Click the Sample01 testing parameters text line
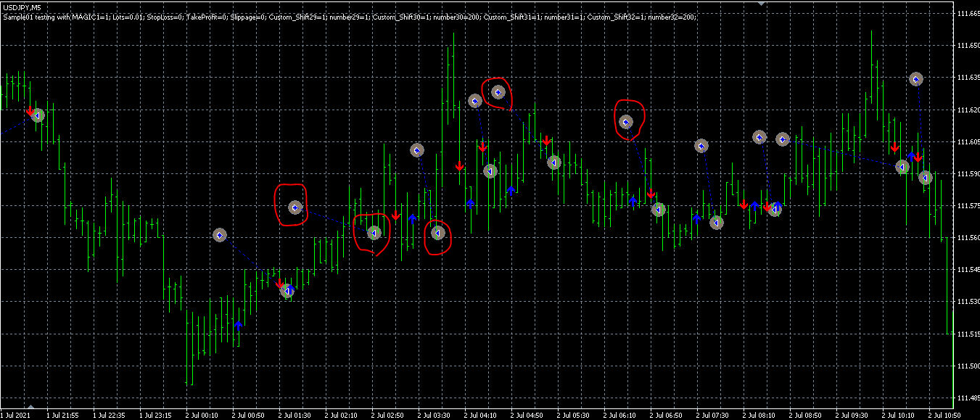 pyautogui.click(x=348, y=16)
